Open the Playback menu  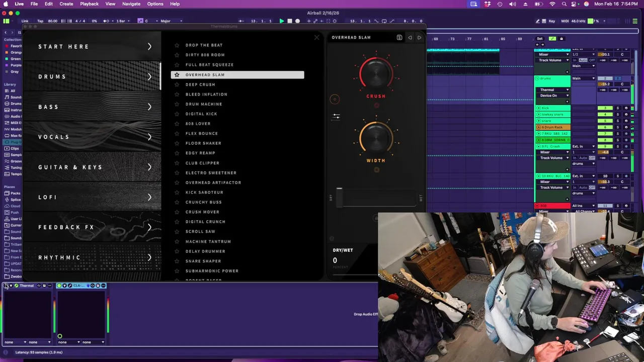point(90,4)
